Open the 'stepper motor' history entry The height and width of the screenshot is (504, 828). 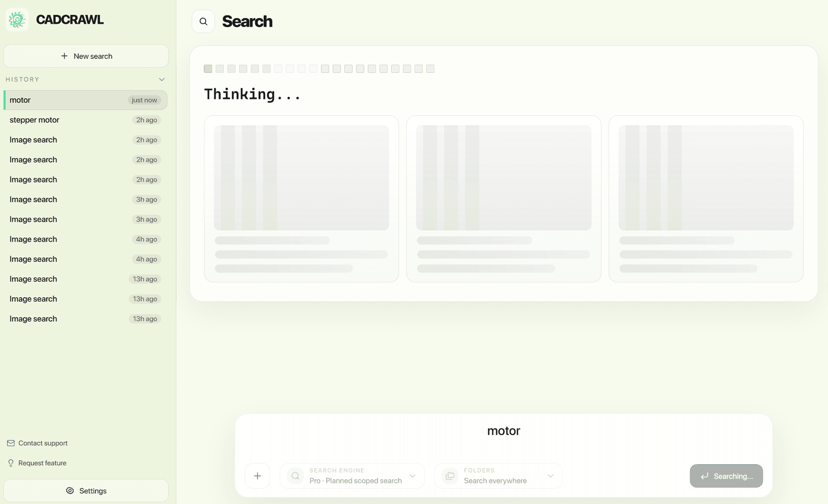pos(85,120)
